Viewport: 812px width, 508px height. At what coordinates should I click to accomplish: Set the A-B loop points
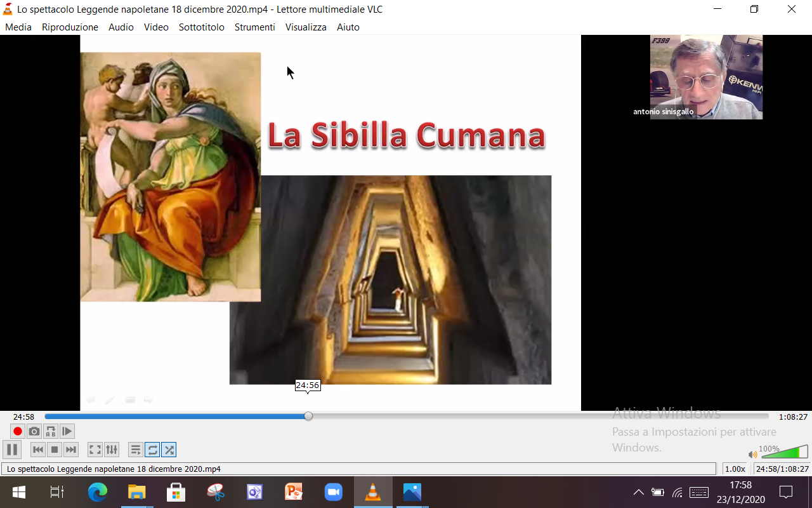[51, 432]
